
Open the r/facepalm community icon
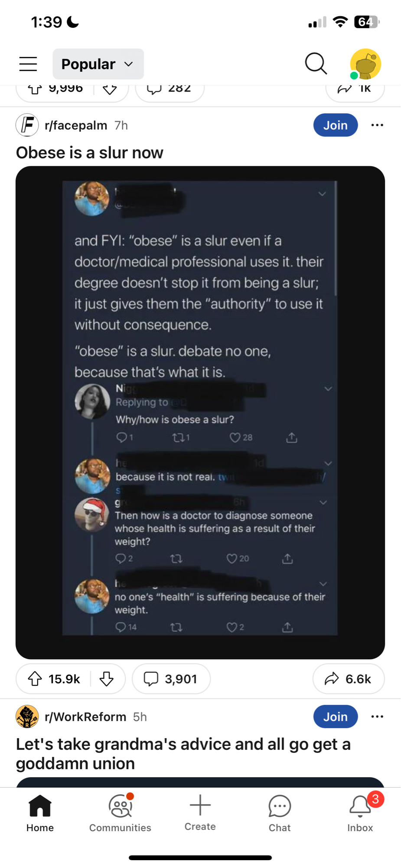[x=27, y=125]
